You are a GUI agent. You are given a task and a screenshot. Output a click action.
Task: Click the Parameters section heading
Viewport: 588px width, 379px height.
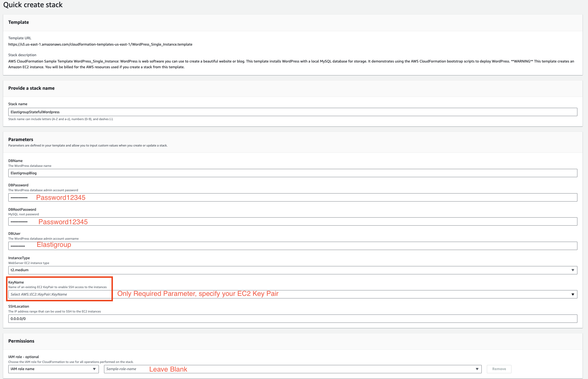(21, 140)
